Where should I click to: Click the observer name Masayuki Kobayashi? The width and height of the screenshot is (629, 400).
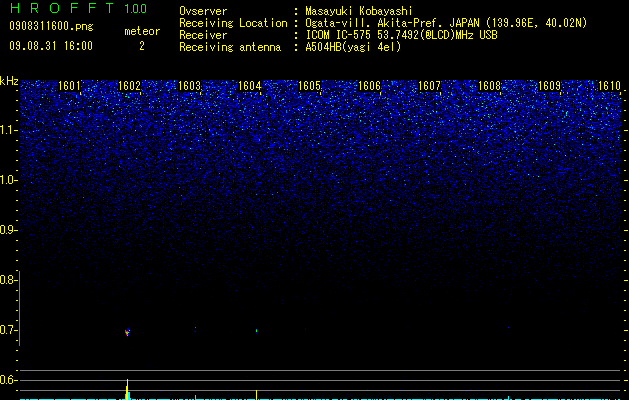pos(359,11)
